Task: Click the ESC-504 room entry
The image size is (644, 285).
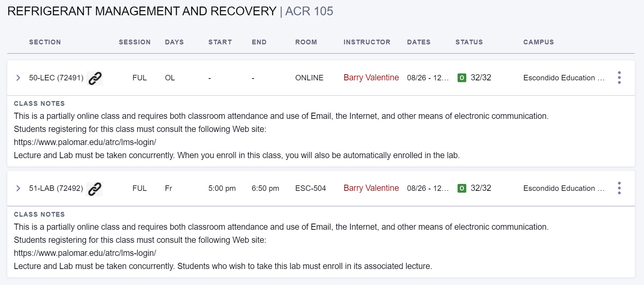Action: (x=310, y=188)
